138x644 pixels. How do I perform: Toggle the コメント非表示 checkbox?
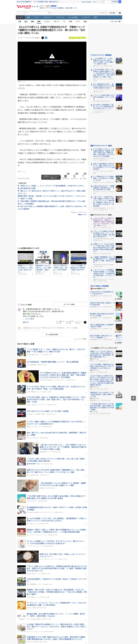coord(75,339)
